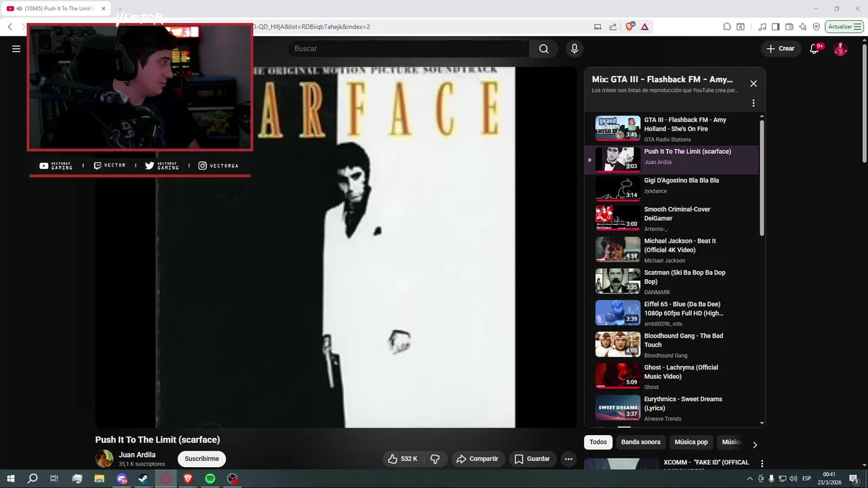Like the video with 532 K likes
The width and height of the screenshot is (868, 488).
click(x=403, y=459)
